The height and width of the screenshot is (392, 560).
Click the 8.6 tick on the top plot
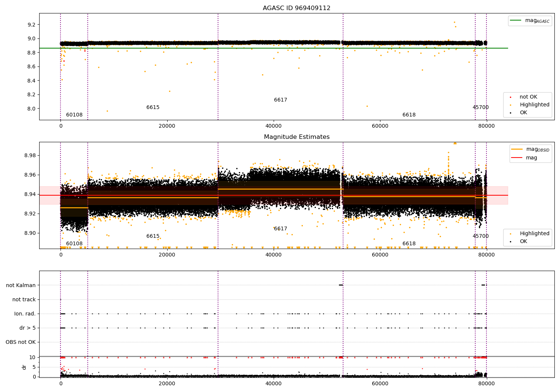pyautogui.click(x=31, y=66)
